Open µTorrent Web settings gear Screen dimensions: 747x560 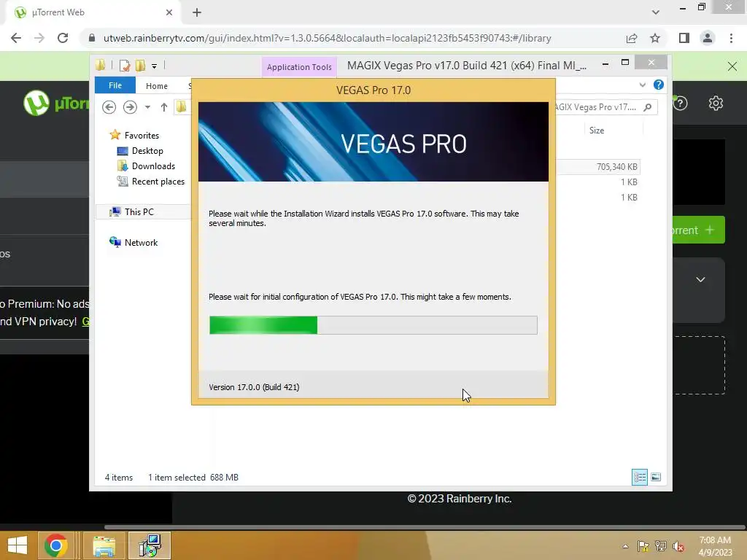click(x=716, y=103)
